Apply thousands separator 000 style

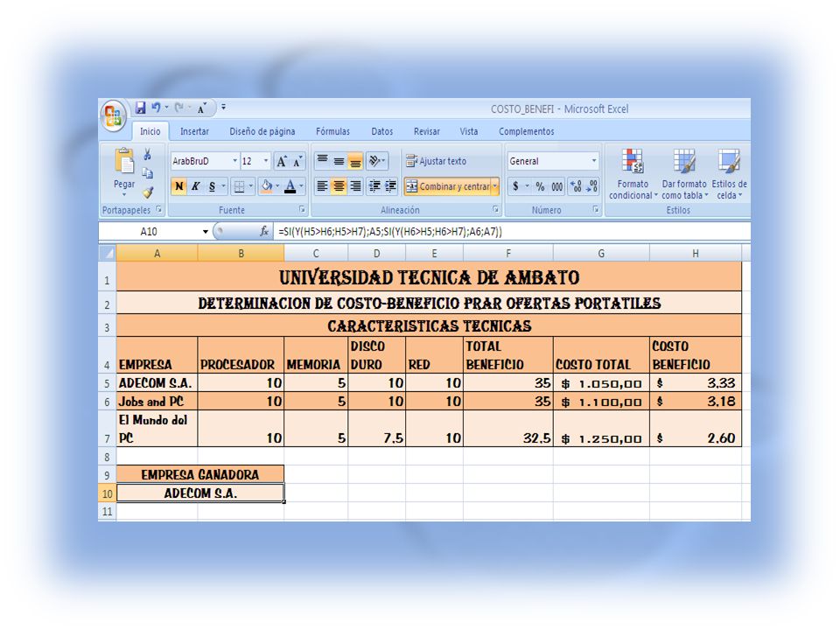(x=557, y=186)
